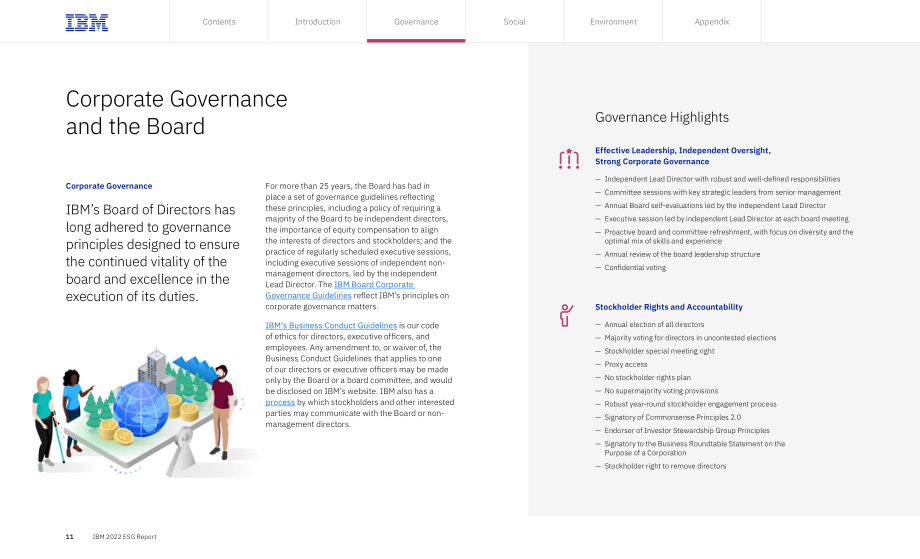Click page number 11 in footer
The image size is (920, 559).
coord(70,537)
